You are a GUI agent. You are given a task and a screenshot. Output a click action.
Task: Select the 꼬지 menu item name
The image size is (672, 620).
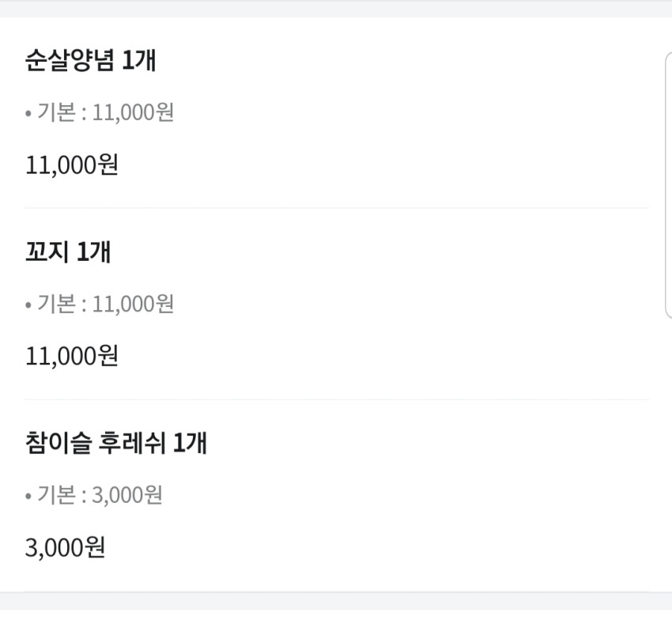(x=47, y=251)
